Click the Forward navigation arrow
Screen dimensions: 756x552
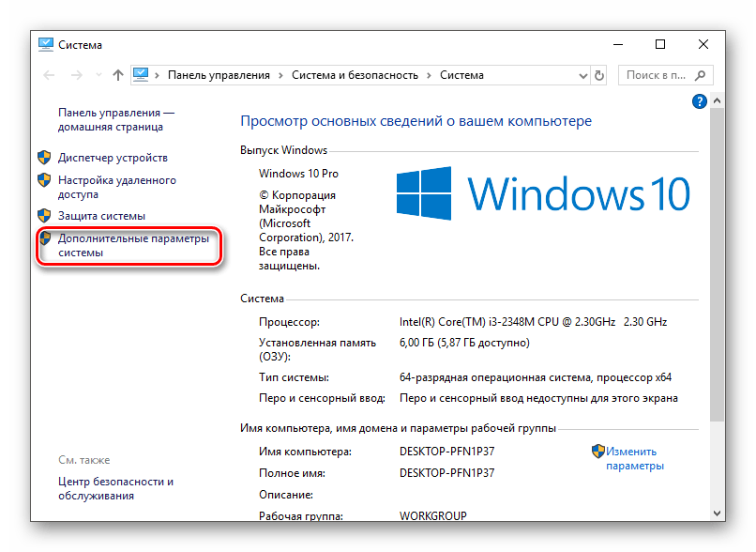pyautogui.click(x=76, y=75)
